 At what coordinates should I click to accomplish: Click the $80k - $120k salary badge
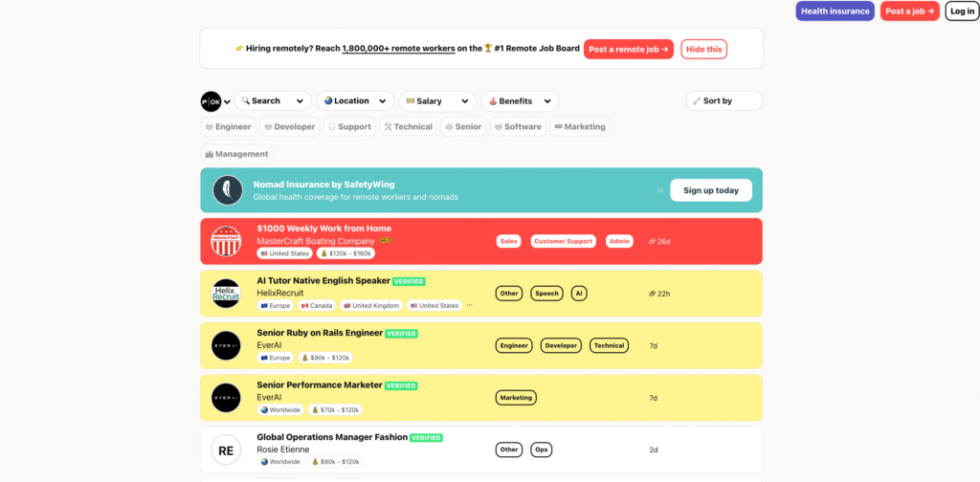point(335,463)
